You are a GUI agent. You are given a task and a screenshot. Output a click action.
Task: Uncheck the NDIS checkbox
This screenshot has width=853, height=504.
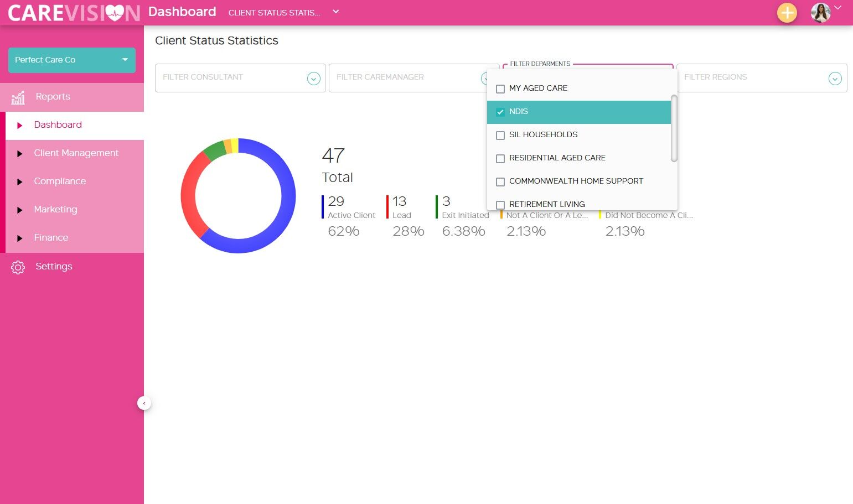pos(500,112)
